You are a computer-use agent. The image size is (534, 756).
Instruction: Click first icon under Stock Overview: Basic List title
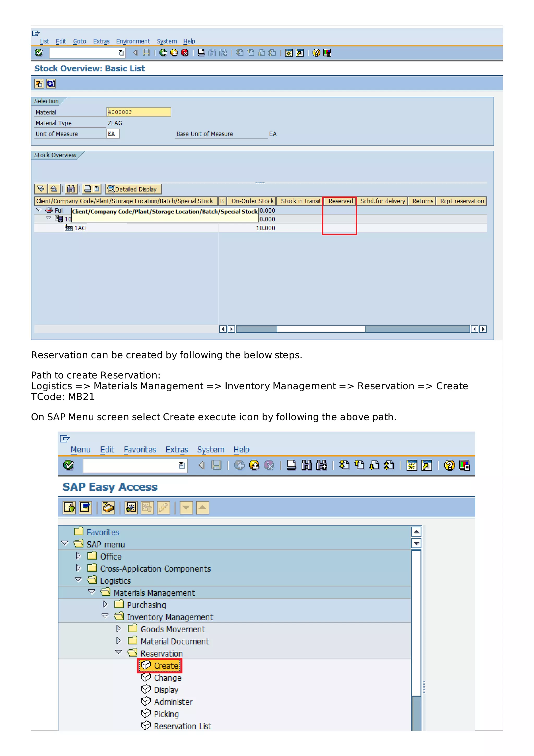pos(39,84)
